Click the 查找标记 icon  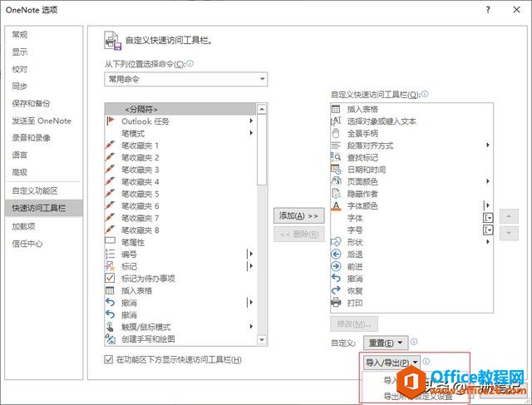tap(336, 157)
